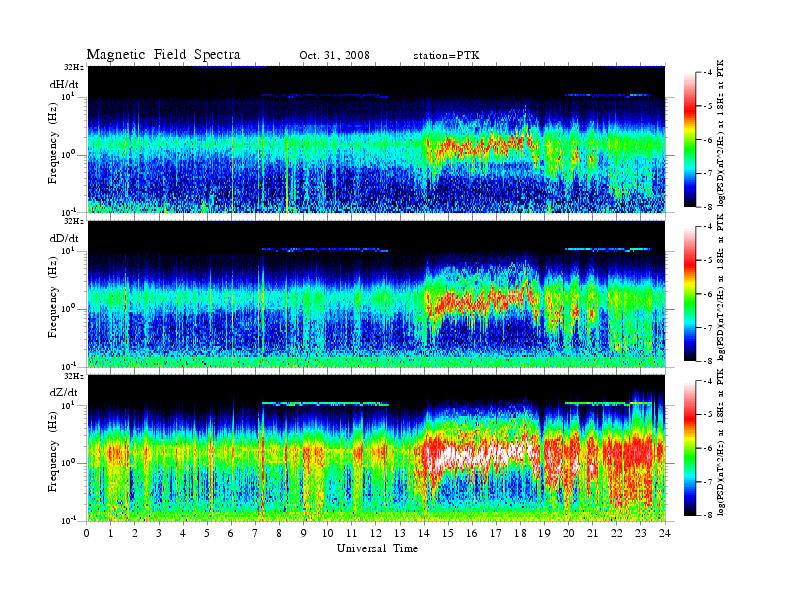The width and height of the screenshot is (792, 612).
Task: Click the color bar beside the dZ/dt panel
Action: click(689, 448)
